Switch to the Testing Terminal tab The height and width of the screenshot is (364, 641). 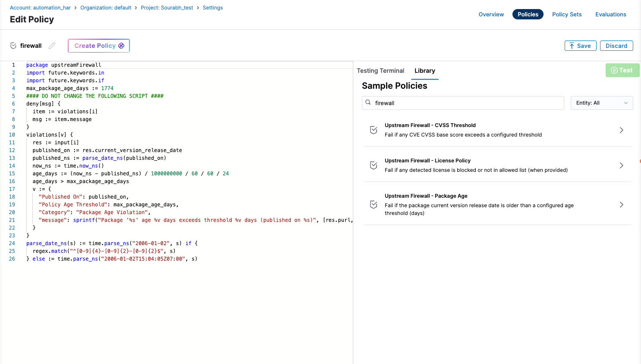[380, 71]
